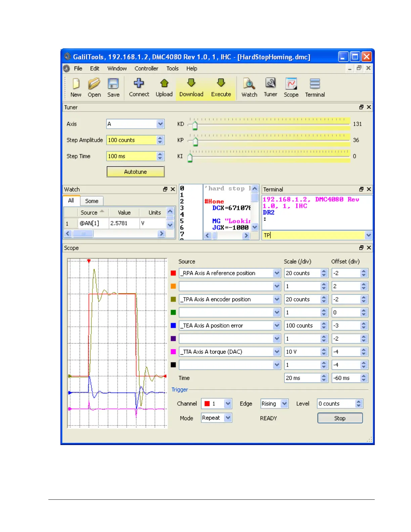Close the Watch panel

pos(173,189)
